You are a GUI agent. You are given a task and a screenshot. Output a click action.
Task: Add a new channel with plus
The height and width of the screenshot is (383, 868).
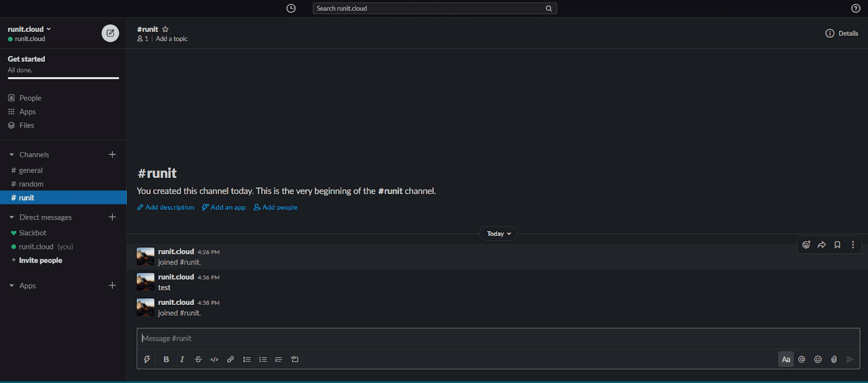(x=112, y=155)
